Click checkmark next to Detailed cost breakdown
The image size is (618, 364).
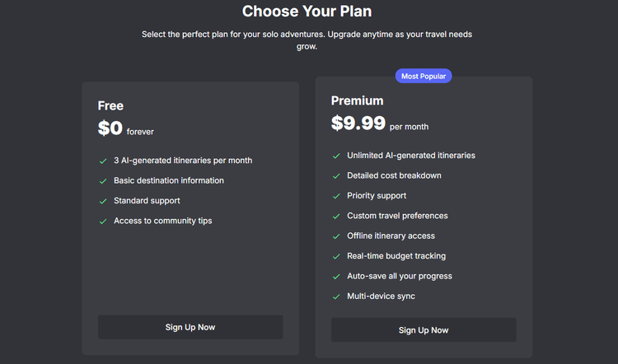tap(336, 176)
